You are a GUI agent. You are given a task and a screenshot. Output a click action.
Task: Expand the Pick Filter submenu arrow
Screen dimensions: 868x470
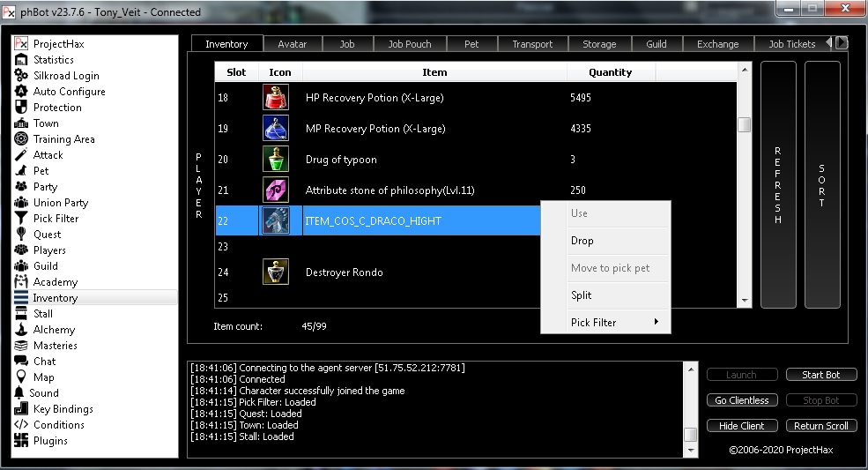[657, 322]
